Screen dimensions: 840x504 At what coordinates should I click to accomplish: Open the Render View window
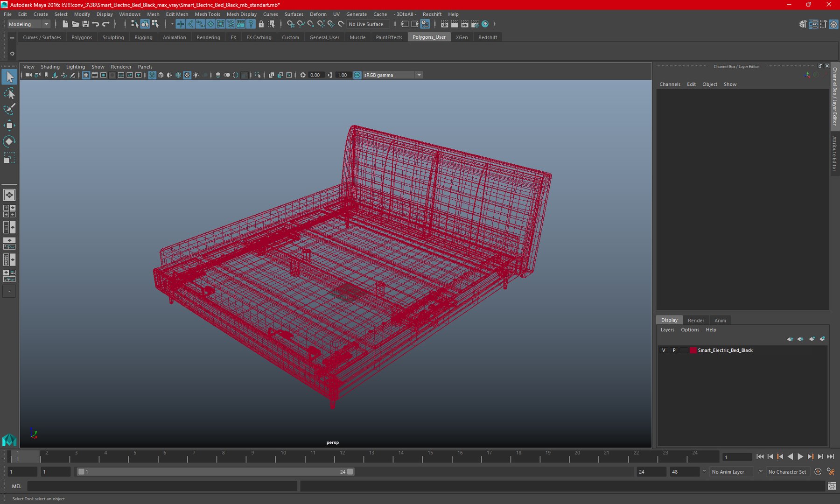point(445,24)
